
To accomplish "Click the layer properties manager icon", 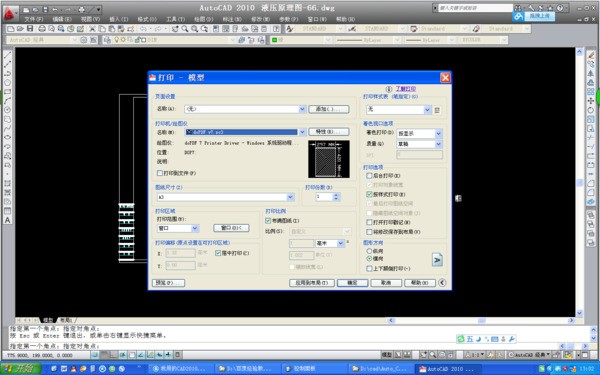I will [x=107, y=40].
